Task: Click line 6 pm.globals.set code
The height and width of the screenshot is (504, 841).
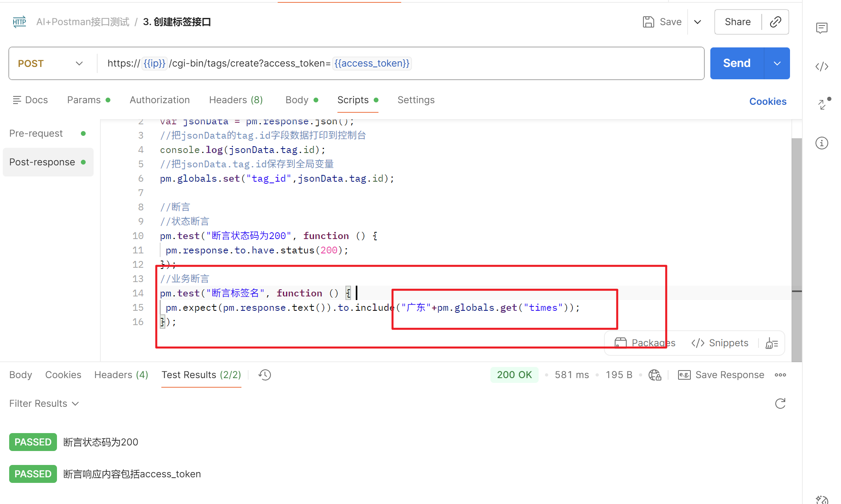Action: tap(277, 178)
